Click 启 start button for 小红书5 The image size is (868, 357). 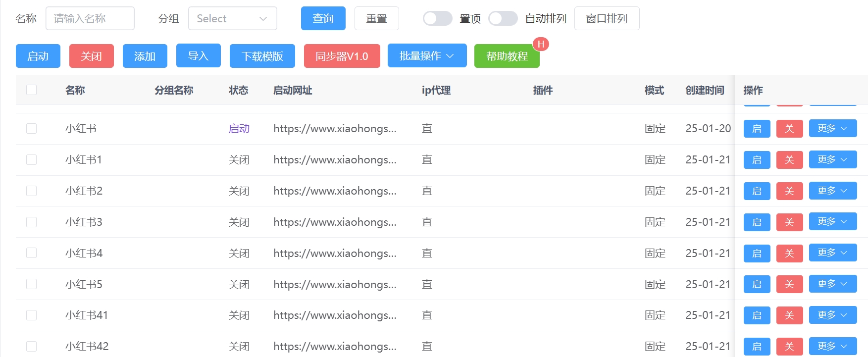click(757, 284)
